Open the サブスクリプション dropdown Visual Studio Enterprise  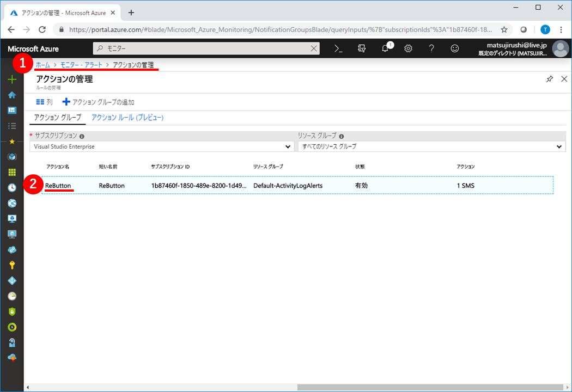coord(162,146)
